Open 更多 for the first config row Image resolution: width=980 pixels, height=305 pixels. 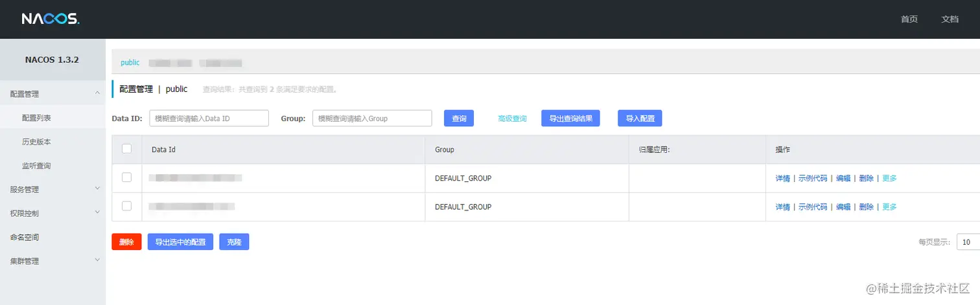click(889, 179)
